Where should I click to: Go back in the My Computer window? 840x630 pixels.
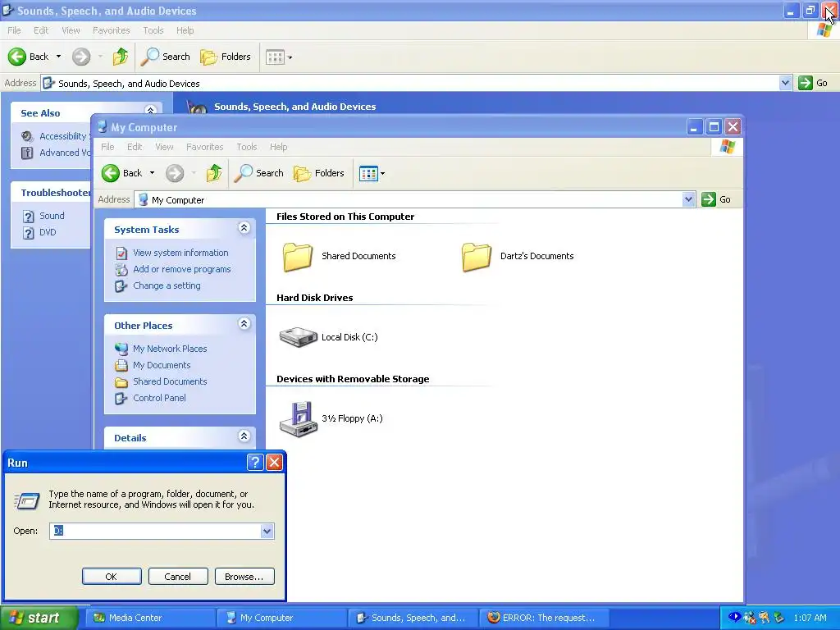tap(122, 173)
